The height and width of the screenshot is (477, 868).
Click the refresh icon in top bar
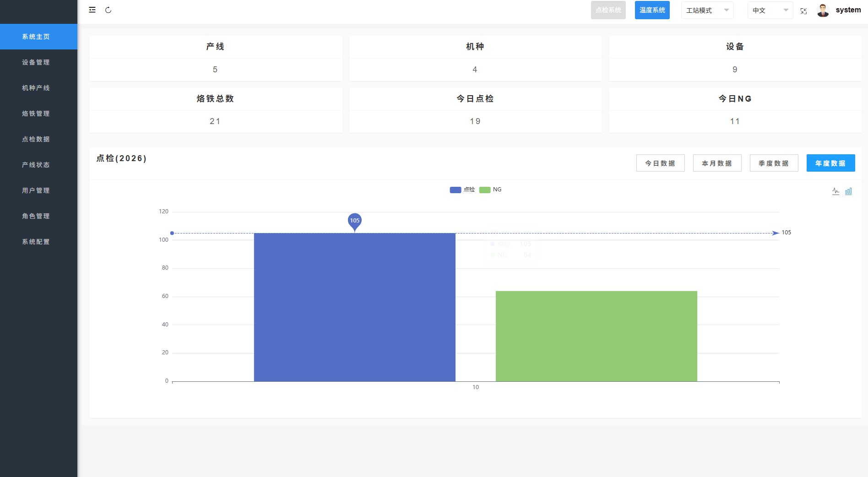click(108, 10)
